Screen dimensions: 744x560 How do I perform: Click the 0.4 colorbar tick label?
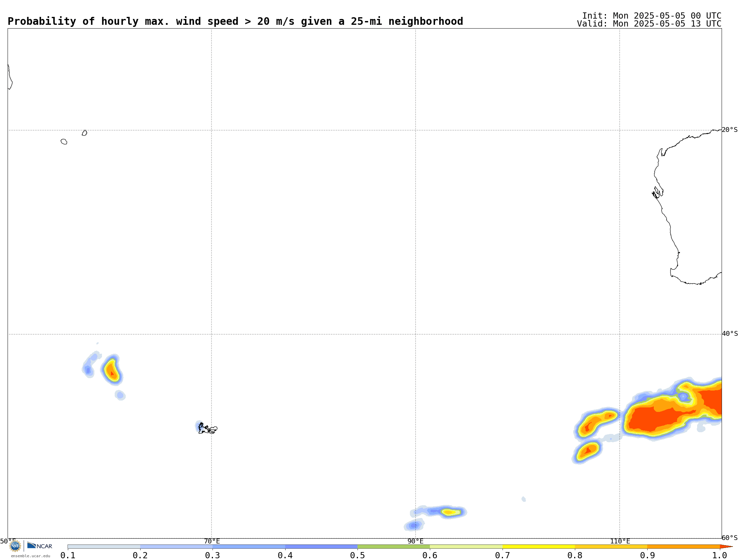point(285,556)
